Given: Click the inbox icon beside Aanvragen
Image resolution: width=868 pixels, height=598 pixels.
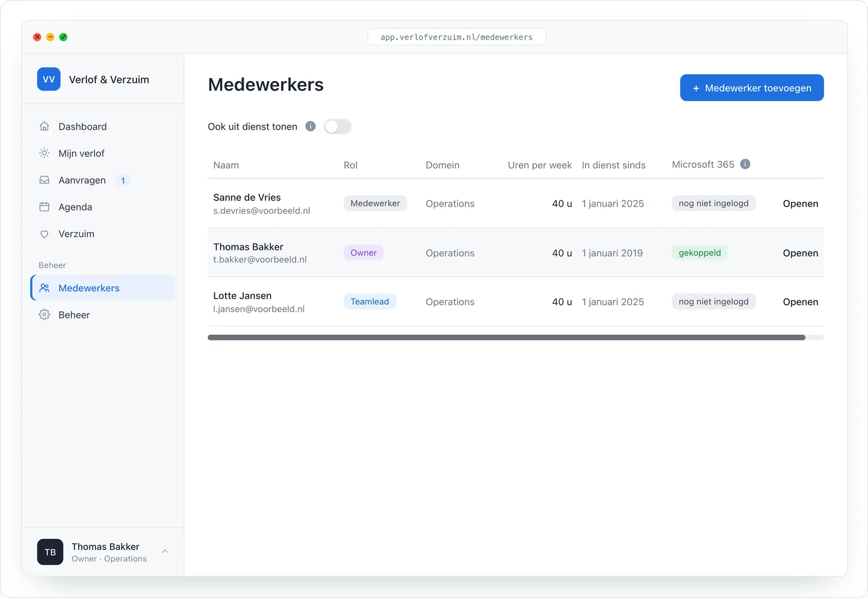Looking at the screenshot, I should 44,180.
